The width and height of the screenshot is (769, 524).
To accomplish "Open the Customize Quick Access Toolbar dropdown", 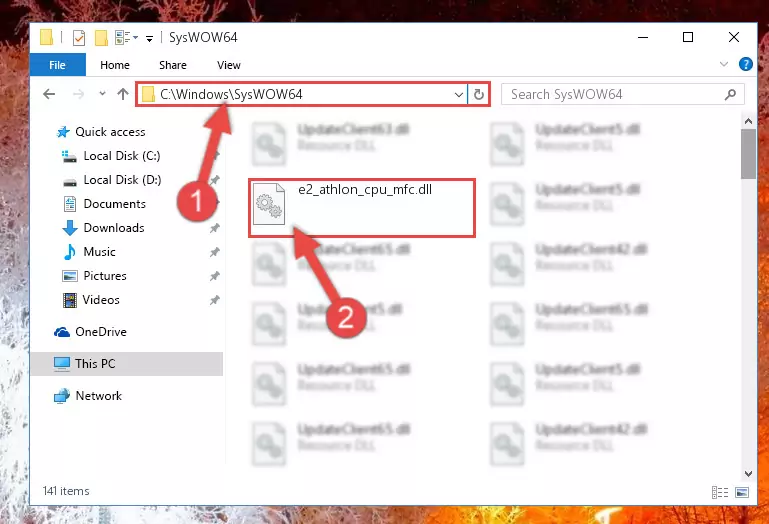I will (149, 38).
